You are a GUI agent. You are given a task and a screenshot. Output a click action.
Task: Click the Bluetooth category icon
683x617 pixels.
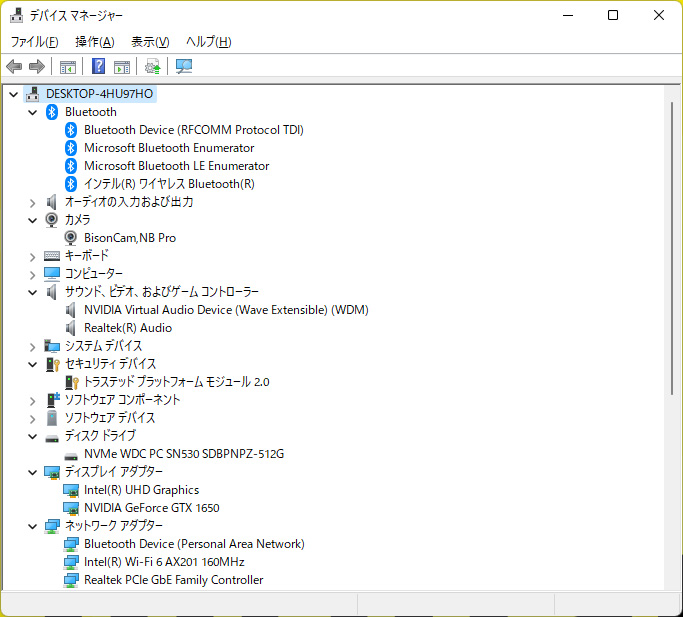[52, 112]
